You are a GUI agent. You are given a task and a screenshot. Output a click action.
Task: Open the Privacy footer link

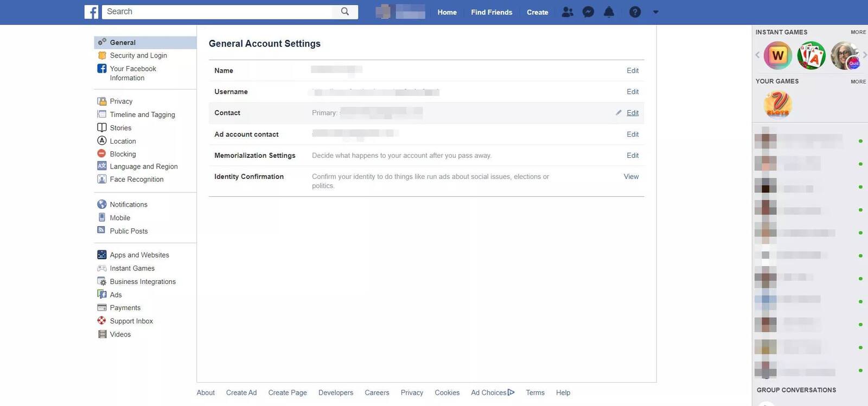[412, 392]
